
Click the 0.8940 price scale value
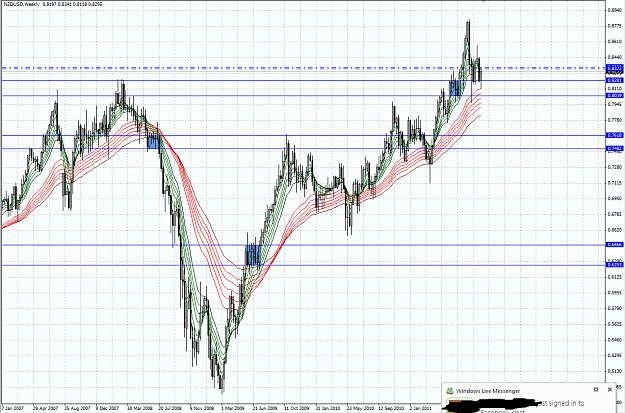tap(615, 10)
